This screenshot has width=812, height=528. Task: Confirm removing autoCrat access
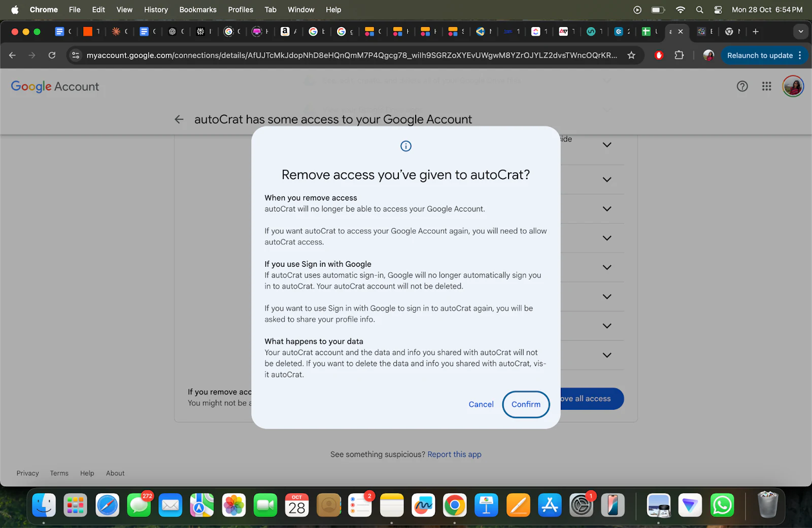coord(526,404)
